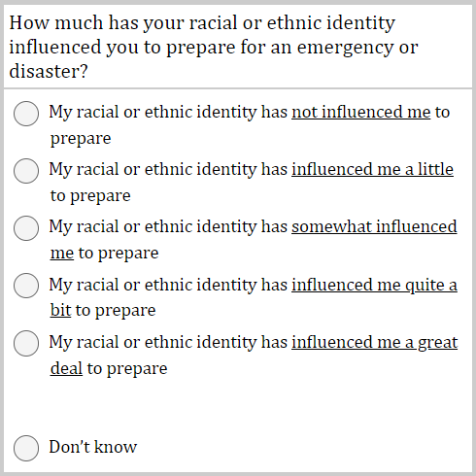
Task: Select the "influenced me a great deal" radio
Action: 26,343
